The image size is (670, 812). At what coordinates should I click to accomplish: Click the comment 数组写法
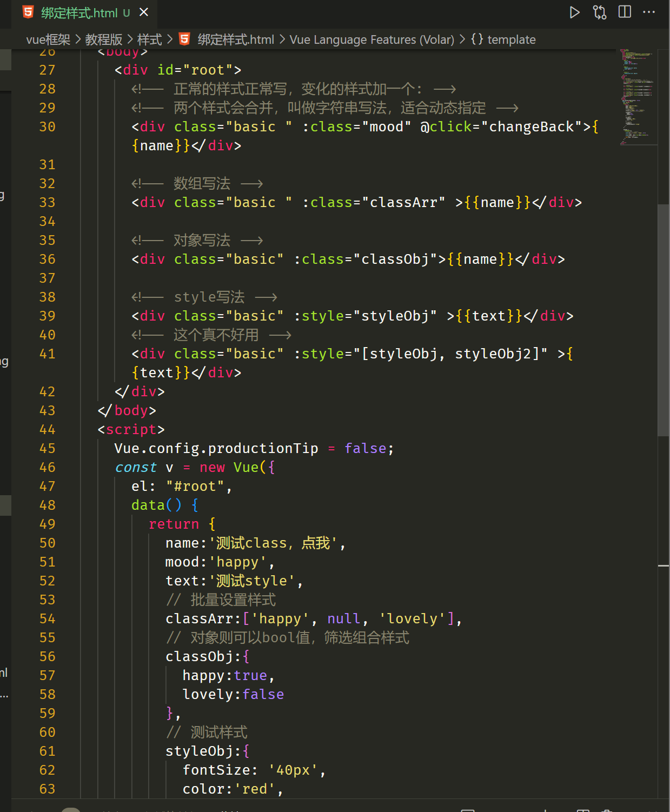[x=202, y=183]
